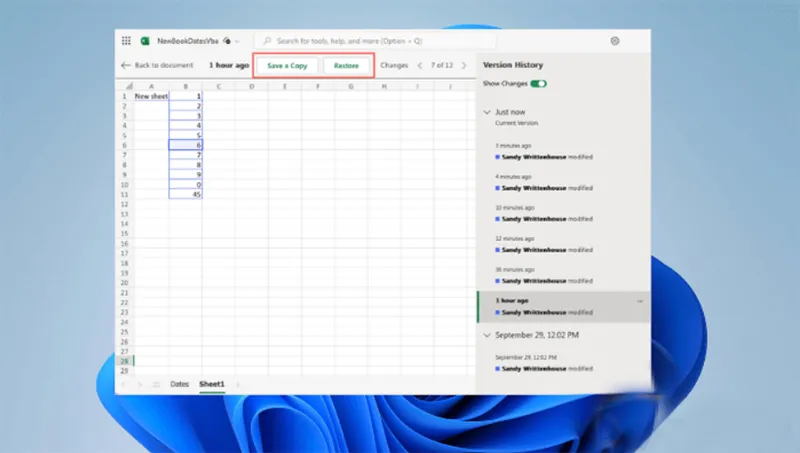Select row 28 header

tap(124, 361)
